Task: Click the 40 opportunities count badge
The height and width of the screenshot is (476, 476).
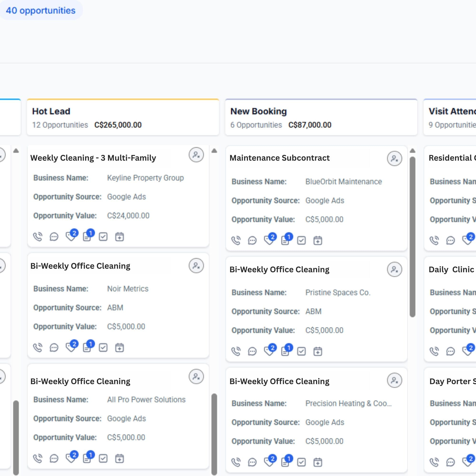Action: point(41,10)
